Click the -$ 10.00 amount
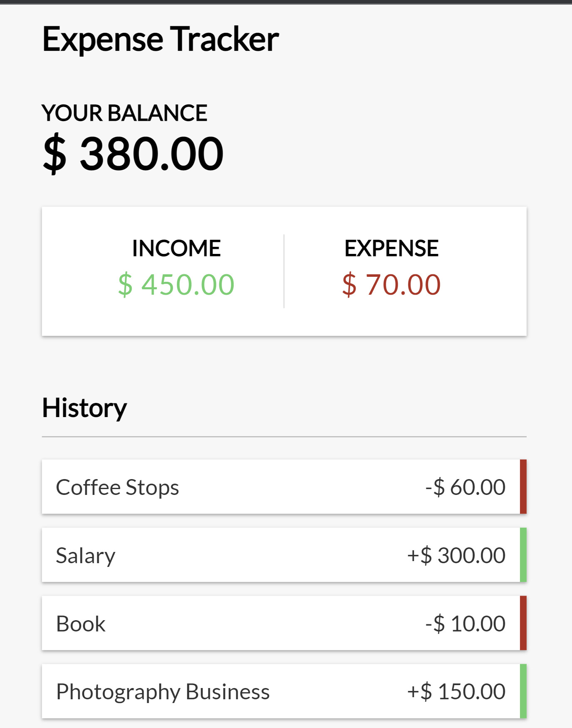This screenshot has height=728, width=572. [x=466, y=624]
